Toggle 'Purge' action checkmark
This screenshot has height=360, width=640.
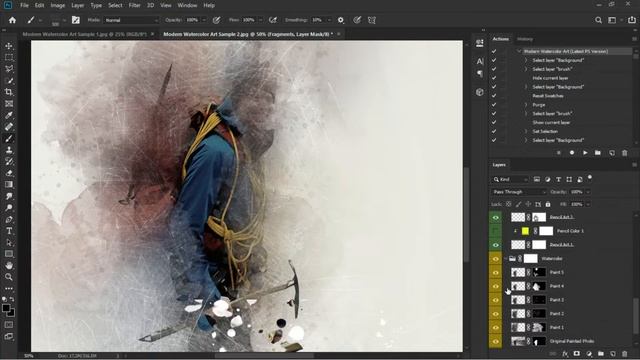(494, 104)
